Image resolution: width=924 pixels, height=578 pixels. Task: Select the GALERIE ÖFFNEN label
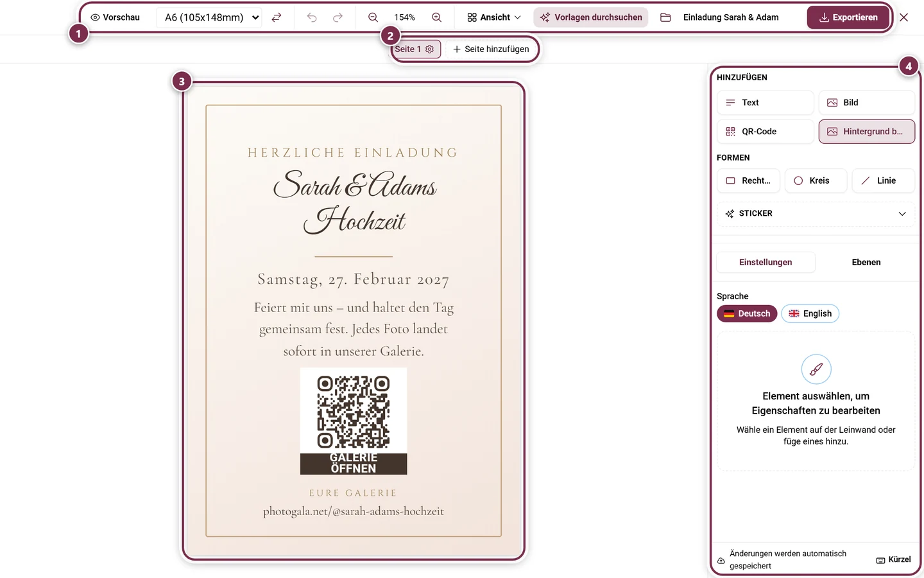tap(354, 463)
